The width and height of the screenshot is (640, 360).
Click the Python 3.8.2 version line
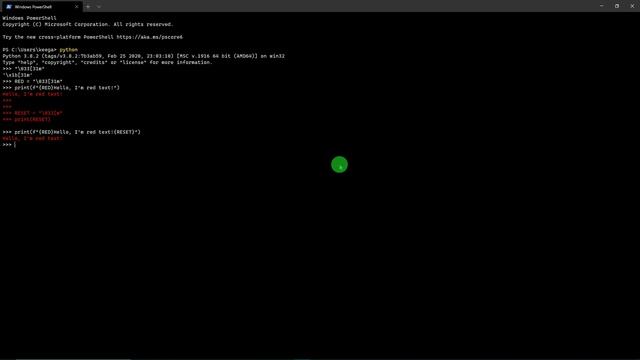[x=144, y=56]
